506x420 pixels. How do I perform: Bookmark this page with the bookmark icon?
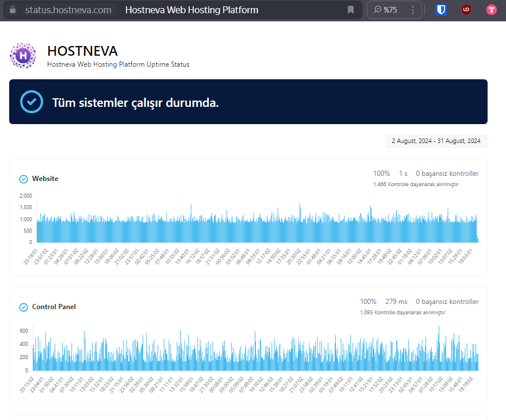click(351, 10)
